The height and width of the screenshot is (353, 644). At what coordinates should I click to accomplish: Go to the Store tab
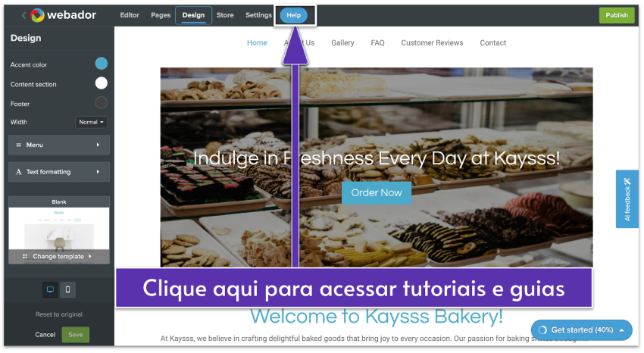pos(225,15)
